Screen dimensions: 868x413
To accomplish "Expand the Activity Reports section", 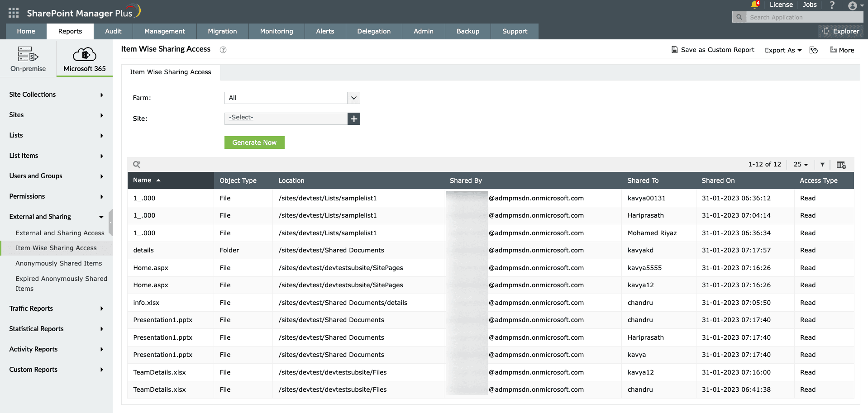I will point(56,349).
